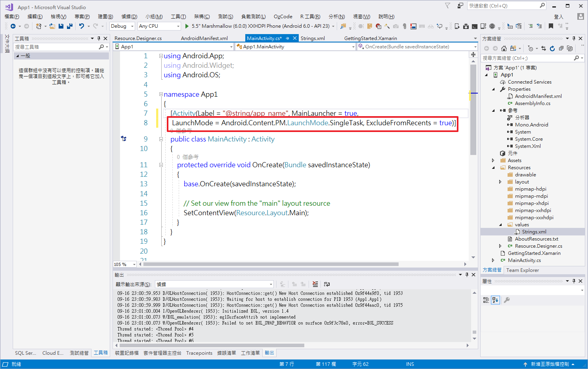This screenshot has height=369, width=588.
Task: Show properties in categorized view
Action: 486,300
